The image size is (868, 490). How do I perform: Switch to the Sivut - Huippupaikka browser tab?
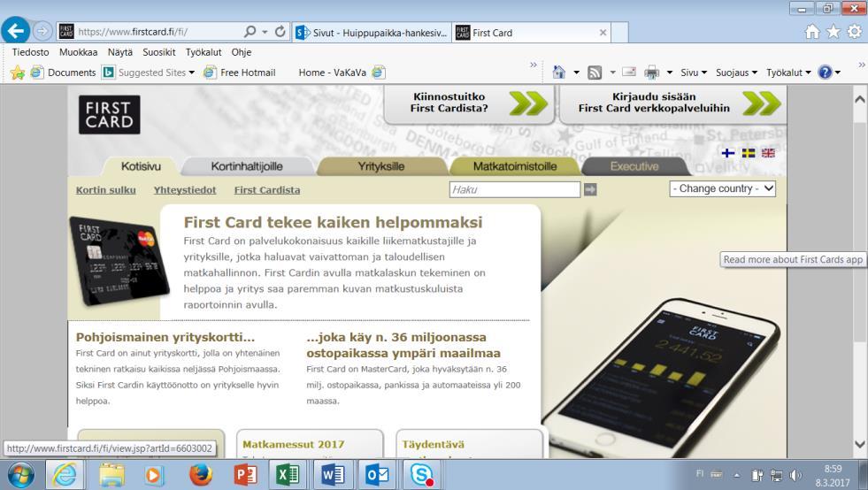click(372, 33)
